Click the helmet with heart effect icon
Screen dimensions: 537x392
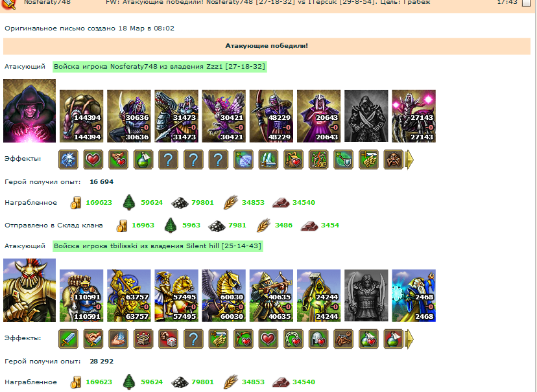(318, 339)
